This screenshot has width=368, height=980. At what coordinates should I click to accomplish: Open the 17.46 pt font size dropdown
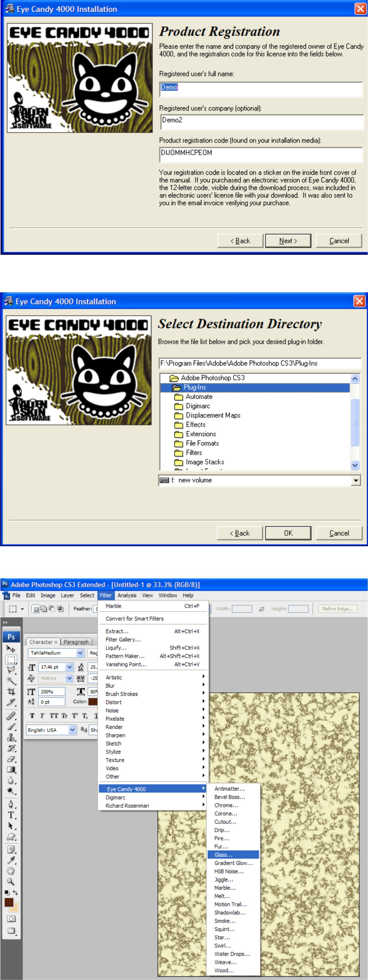(69, 667)
